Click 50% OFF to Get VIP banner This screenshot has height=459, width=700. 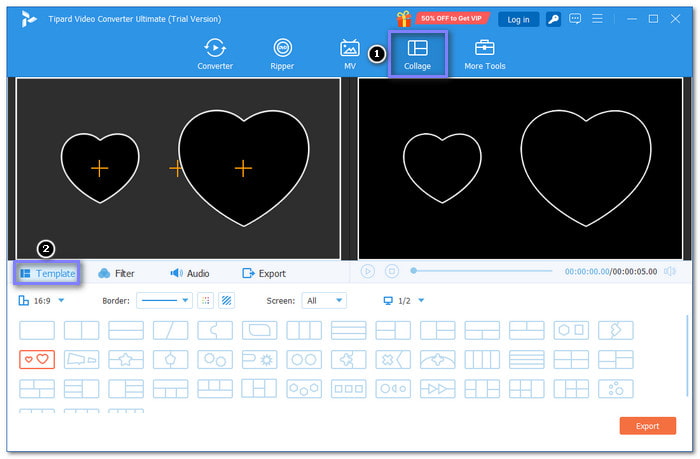click(x=452, y=18)
